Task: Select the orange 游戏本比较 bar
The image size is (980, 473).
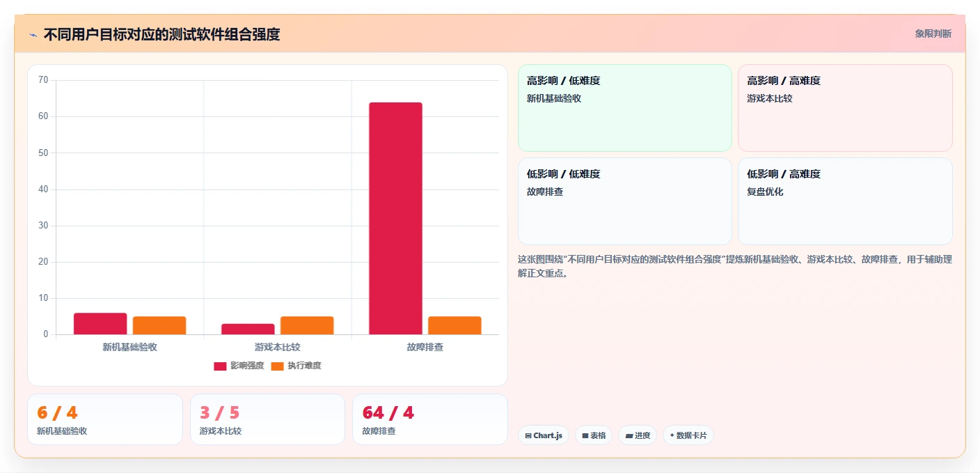Action: tap(307, 326)
